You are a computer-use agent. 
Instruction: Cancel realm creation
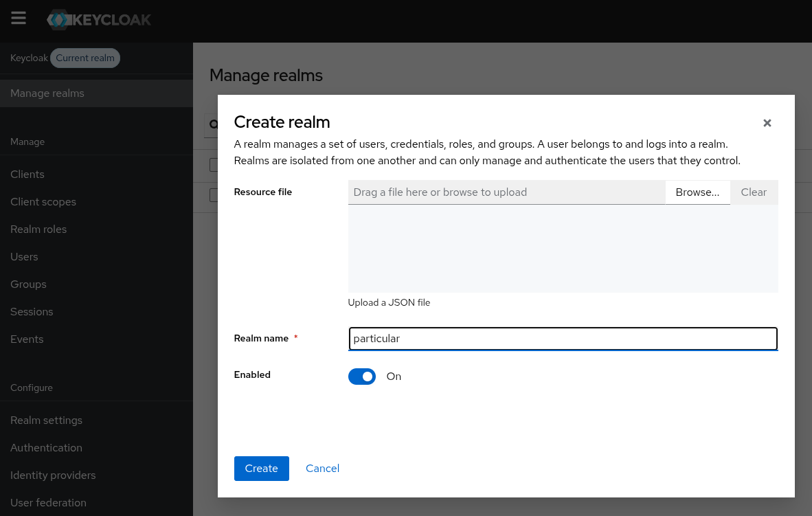pos(322,469)
